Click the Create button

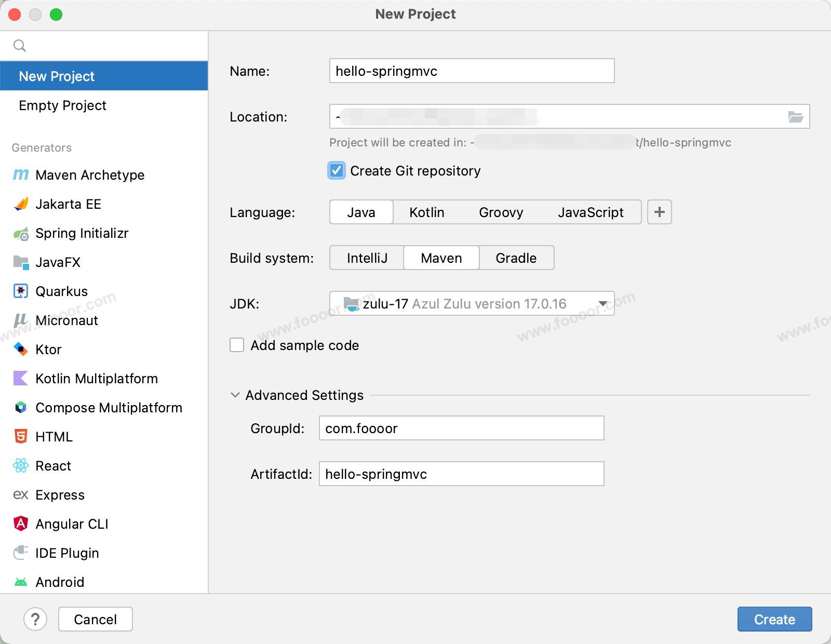tap(774, 619)
